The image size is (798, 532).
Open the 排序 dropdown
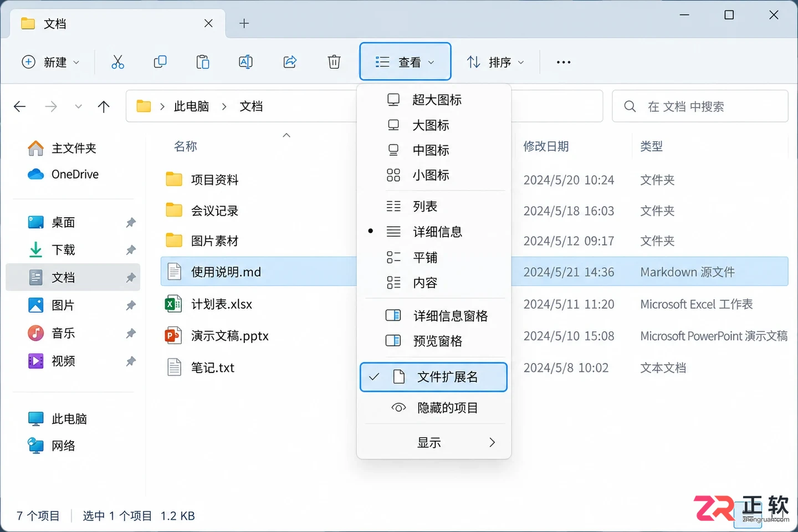495,62
